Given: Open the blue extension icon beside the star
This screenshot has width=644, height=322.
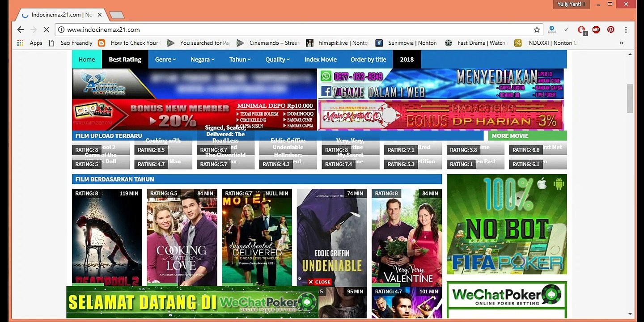Looking at the screenshot, I should 551,30.
